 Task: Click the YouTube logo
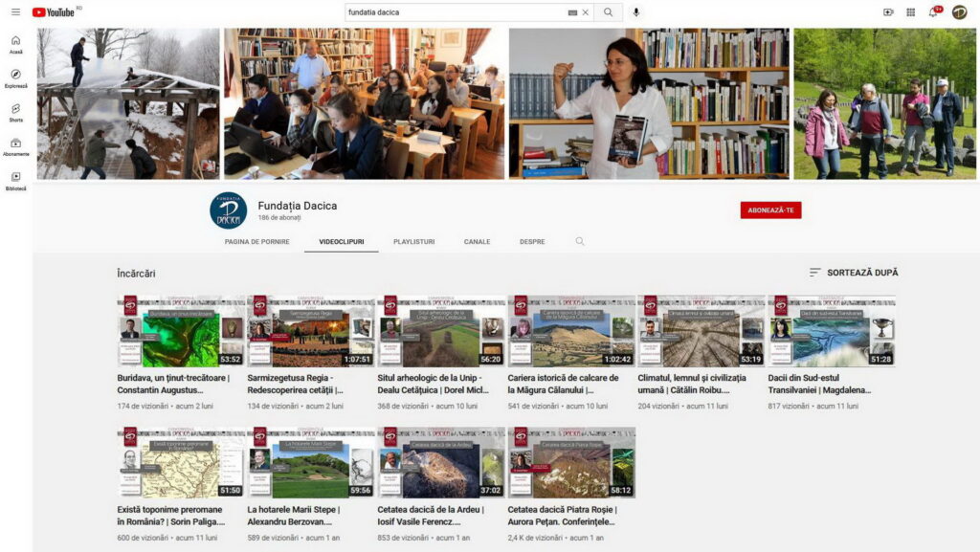pos(54,12)
